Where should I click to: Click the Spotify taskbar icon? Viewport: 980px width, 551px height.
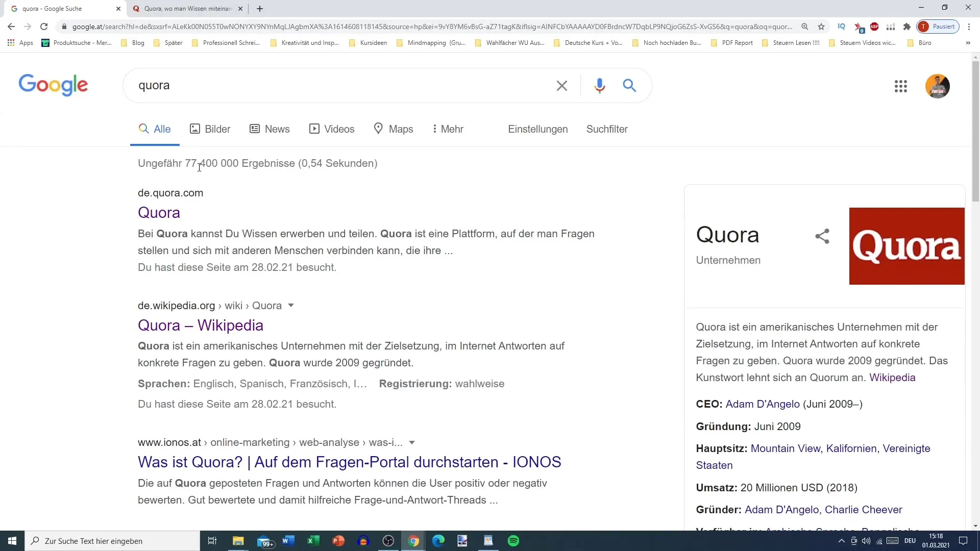click(x=513, y=541)
